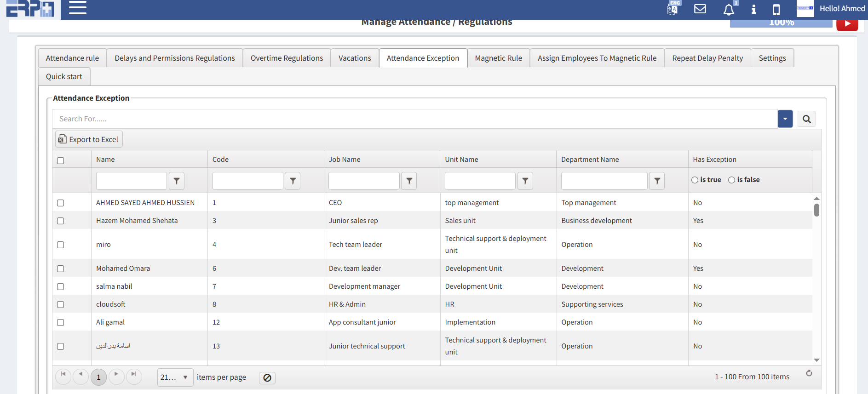868x394 pixels.
Task: Click the magnifier search button
Action: [x=806, y=119]
